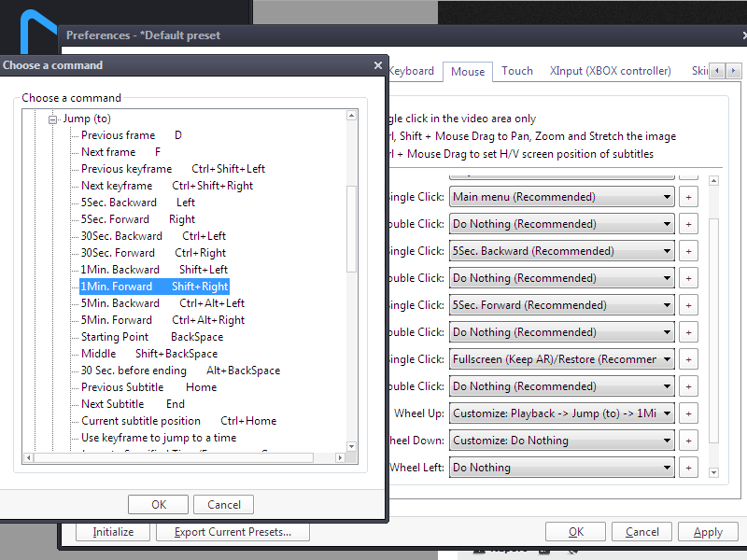747x560 pixels.
Task: Select Previous frame command
Action: 132,135
